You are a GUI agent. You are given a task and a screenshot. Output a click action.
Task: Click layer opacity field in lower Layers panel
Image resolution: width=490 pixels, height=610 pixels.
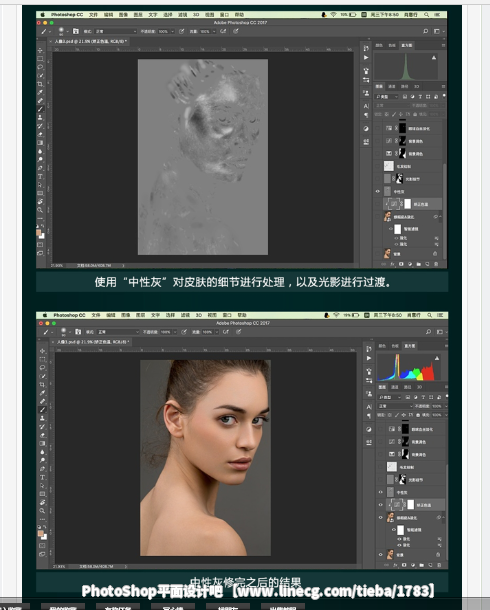[437, 406]
